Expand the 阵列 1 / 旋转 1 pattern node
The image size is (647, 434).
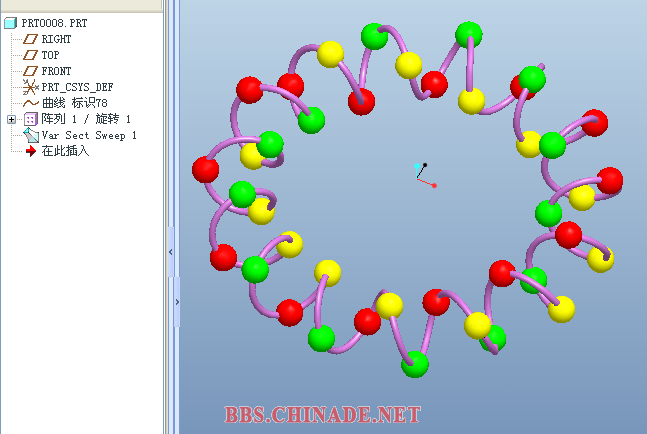(x=12, y=119)
